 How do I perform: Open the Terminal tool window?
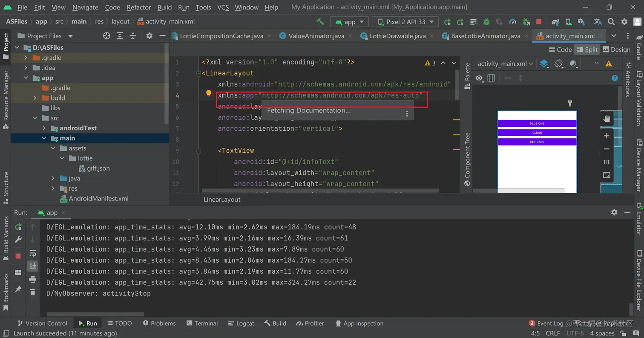point(201,324)
